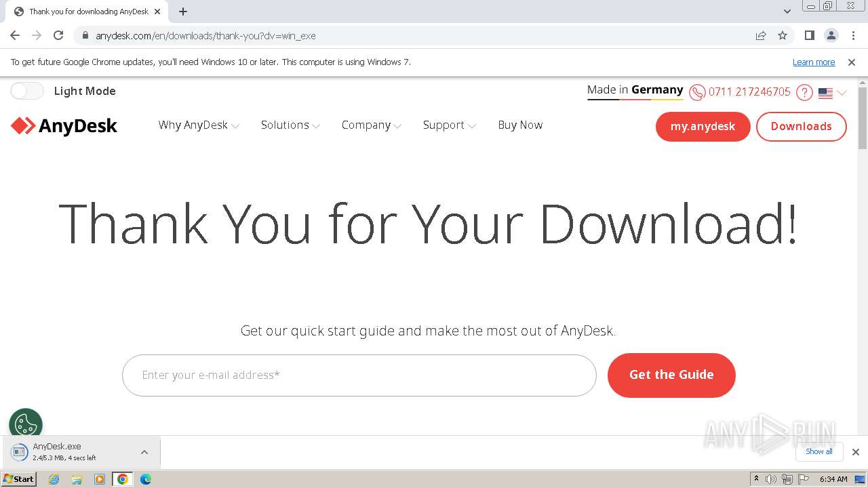View site information lock icon

click(x=85, y=35)
